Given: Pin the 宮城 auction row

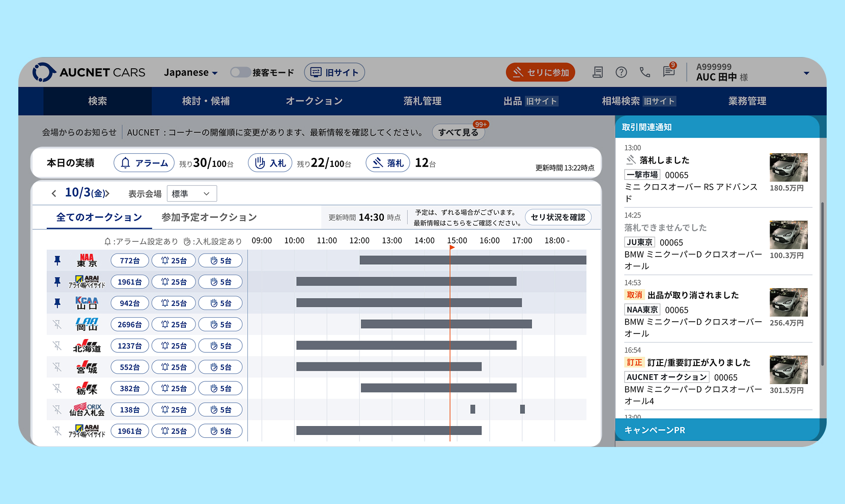Looking at the screenshot, I should [x=58, y=367].
